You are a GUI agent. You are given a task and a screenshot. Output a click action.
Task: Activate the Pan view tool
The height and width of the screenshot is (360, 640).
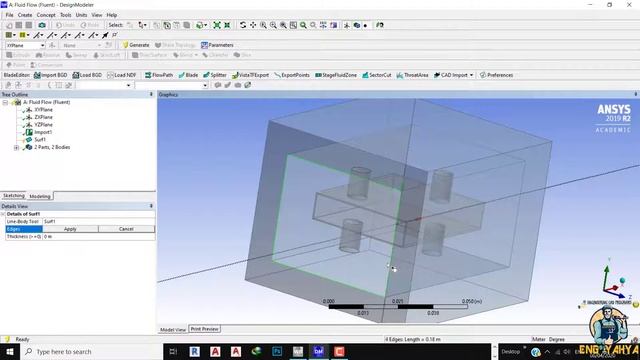(253, 25)
